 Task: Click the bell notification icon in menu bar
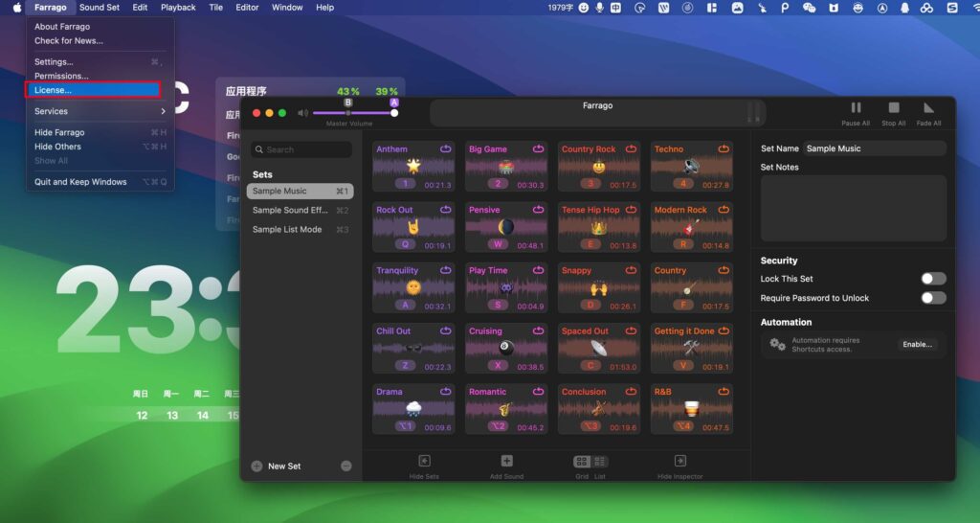click(904, 8)
